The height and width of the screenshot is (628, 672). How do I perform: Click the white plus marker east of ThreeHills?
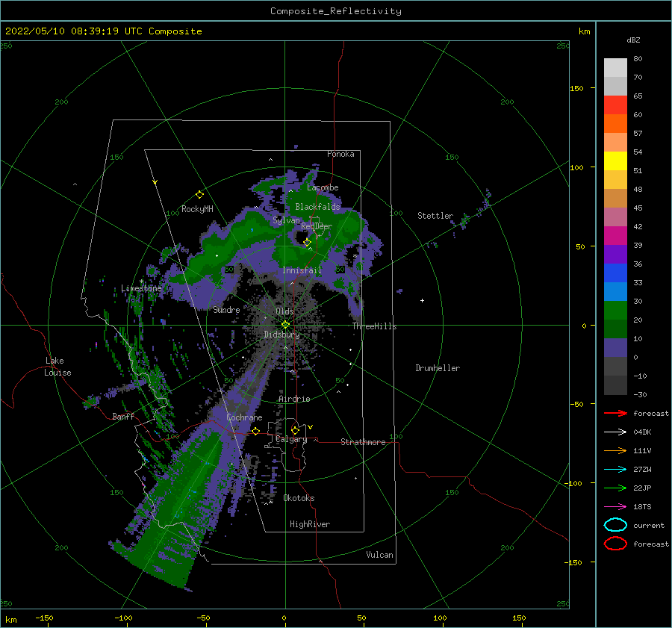coord(422,300)
